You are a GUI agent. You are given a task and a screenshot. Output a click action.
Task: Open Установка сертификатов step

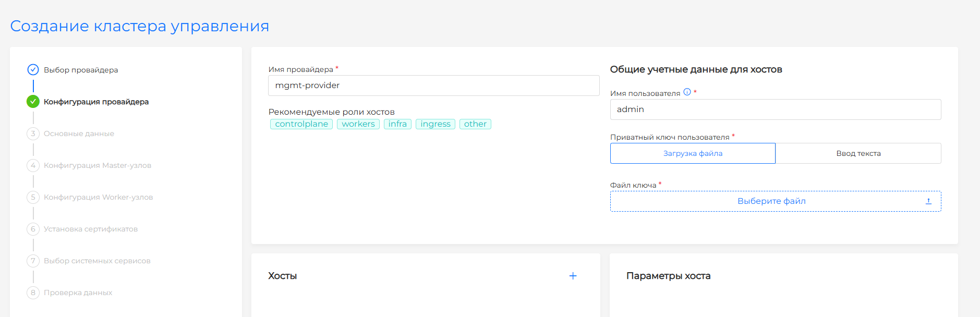[x=90, y=229]
